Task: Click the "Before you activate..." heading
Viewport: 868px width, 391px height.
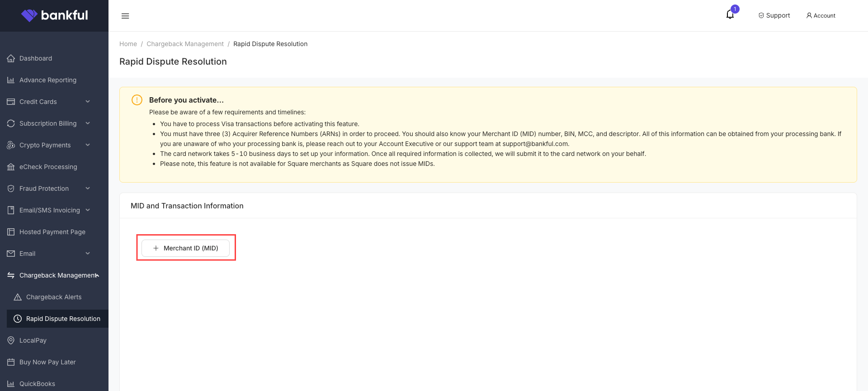Action: coord(186,100)
